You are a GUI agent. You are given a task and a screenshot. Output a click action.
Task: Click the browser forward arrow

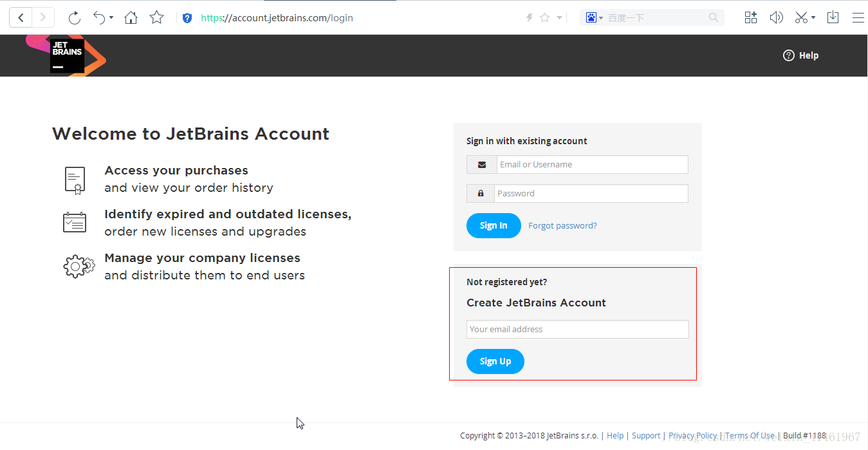click(x=43, y=17)
